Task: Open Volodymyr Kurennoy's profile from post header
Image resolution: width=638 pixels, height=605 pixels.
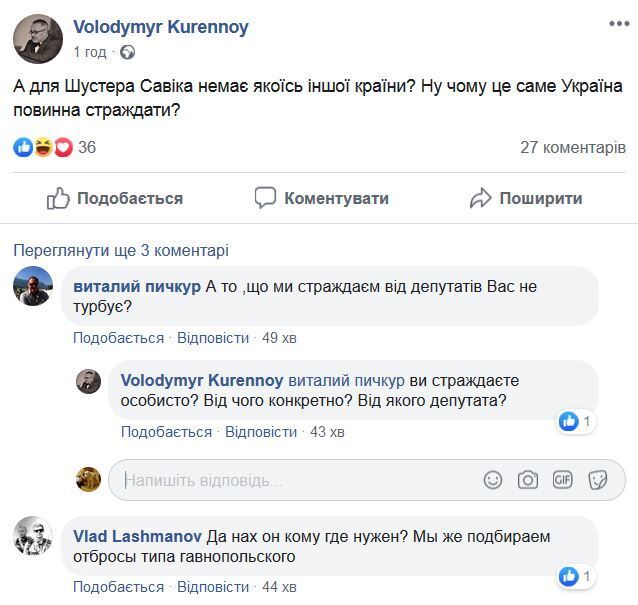Action: tap(161, 27)
